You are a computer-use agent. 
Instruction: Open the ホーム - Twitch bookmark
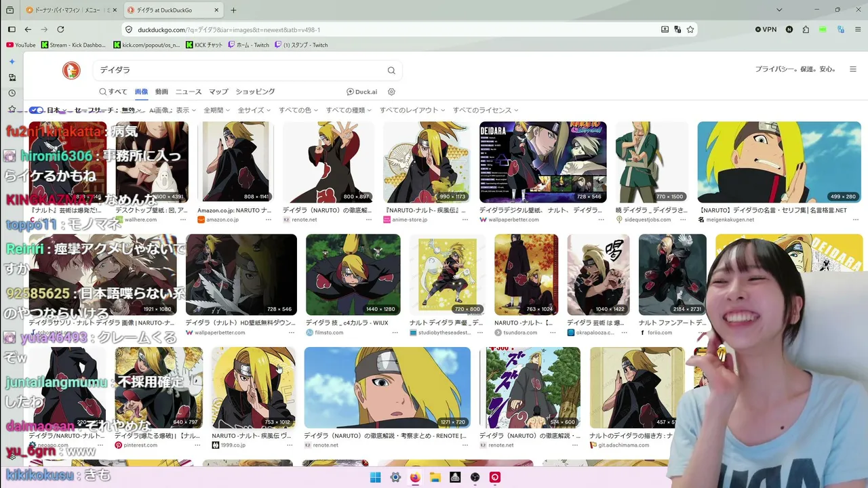pos(249,45)
